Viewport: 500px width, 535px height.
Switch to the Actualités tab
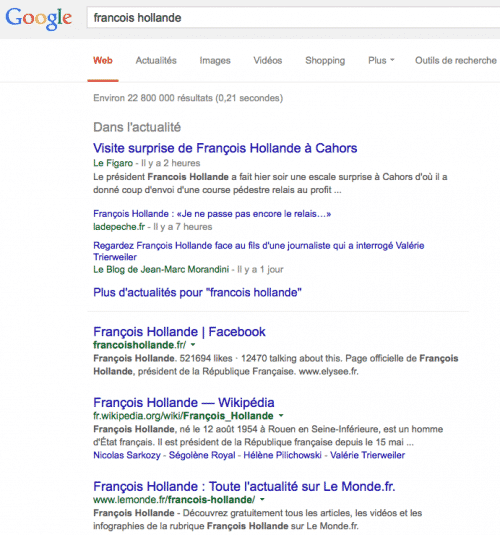click(x=156, y=60)
